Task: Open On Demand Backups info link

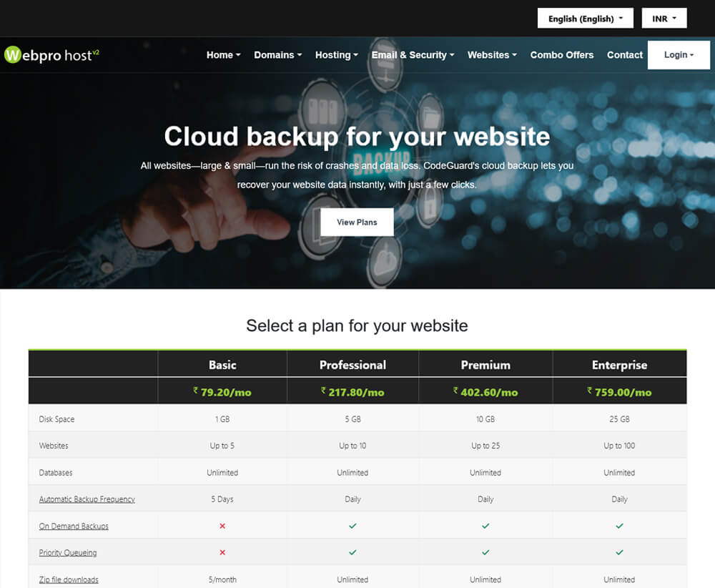Action: point(74,526)
